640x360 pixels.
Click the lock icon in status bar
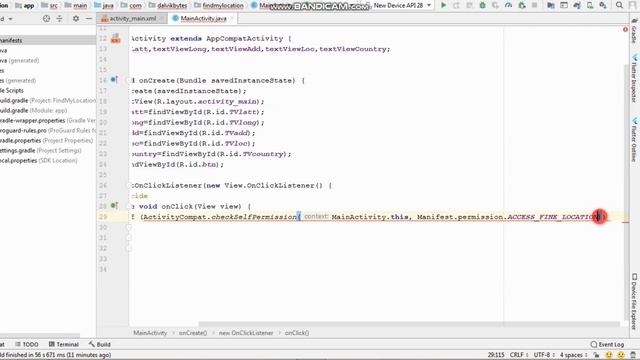(x=596, y=355)
